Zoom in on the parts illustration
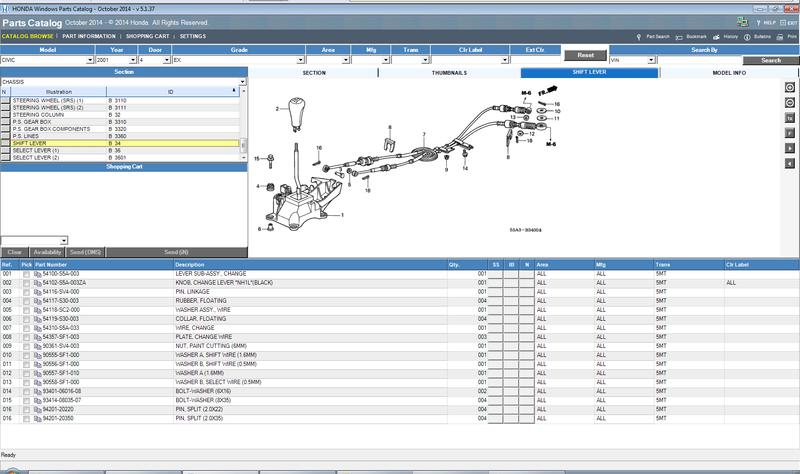 [x=789, y=88]
